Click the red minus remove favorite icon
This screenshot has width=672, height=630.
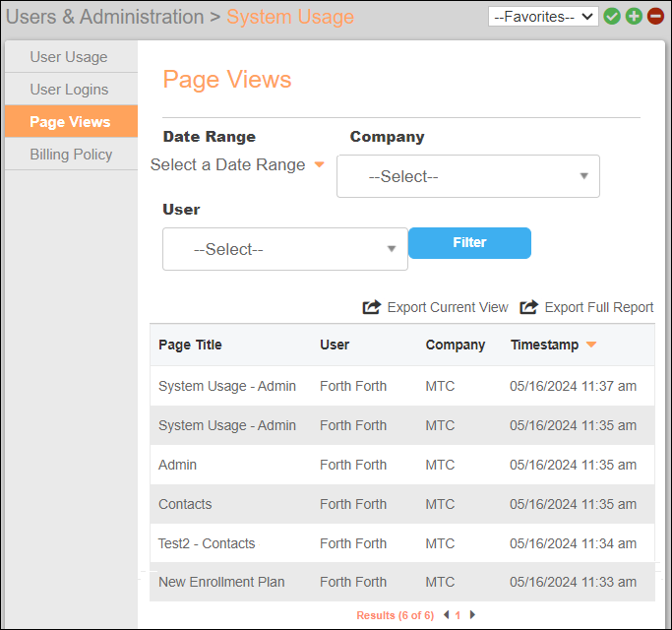pos(655,17)
